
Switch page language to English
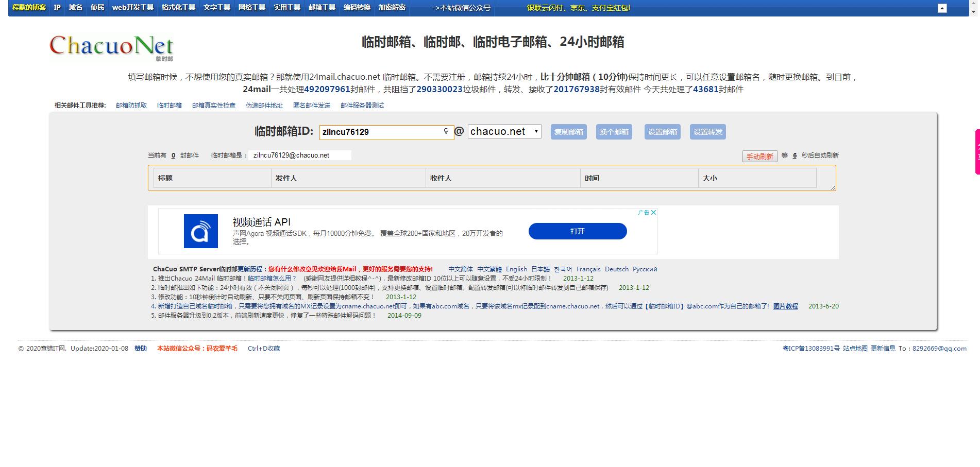[x=516, y=269]
